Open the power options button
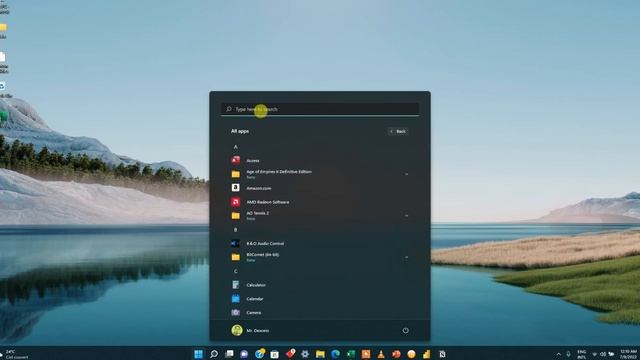 click(x=405, y=331)
